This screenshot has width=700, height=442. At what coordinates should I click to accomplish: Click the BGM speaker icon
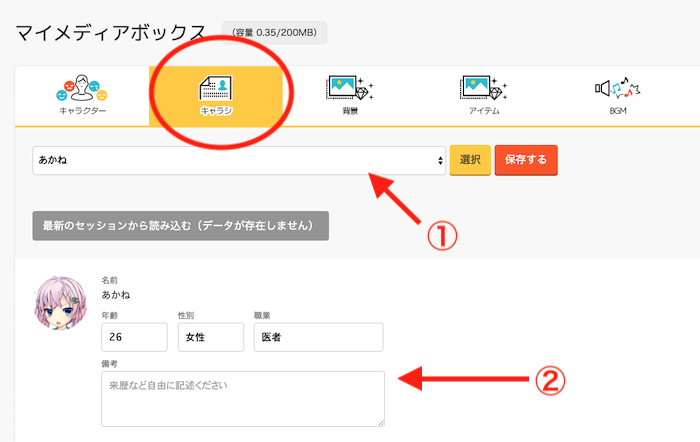[x=617, y=88]
